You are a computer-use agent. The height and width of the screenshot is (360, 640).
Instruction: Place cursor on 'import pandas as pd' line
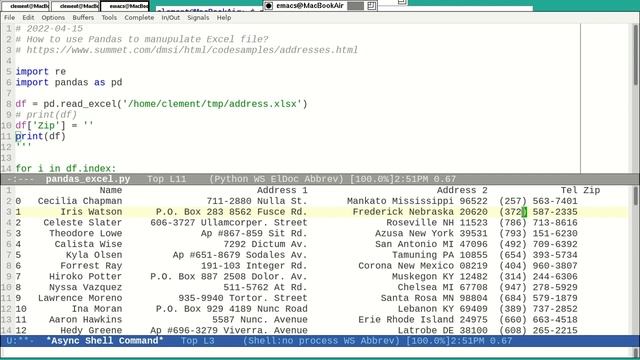pos(69,82)
